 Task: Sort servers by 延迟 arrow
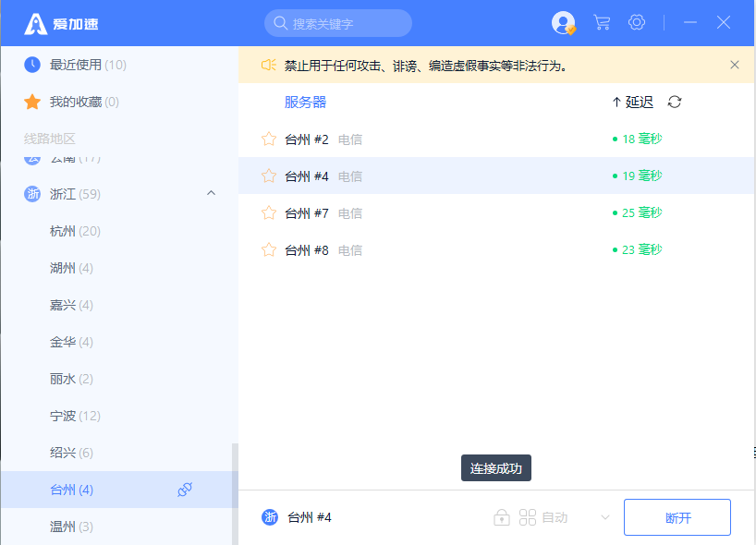616,103
